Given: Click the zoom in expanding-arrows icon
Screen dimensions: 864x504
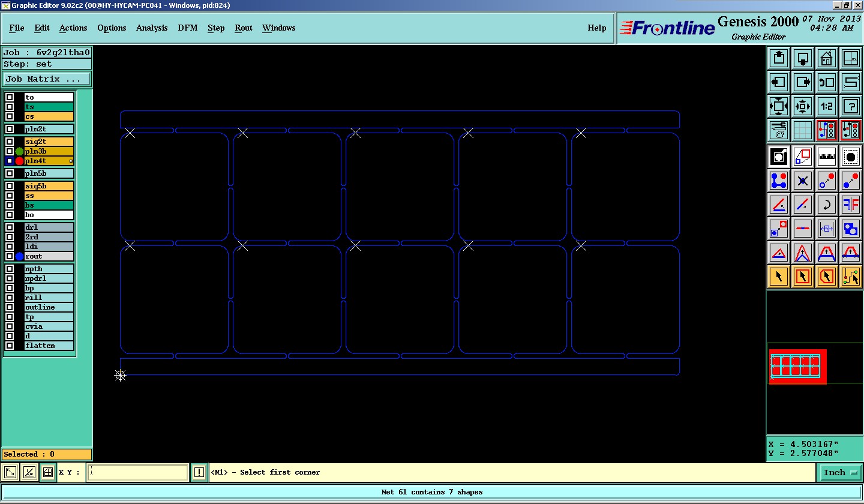Looking at the screenshot, I should point(779,106).
